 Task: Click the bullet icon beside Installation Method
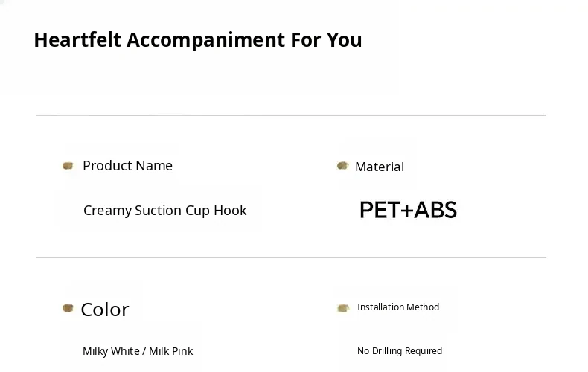click(x=343, y=307)
